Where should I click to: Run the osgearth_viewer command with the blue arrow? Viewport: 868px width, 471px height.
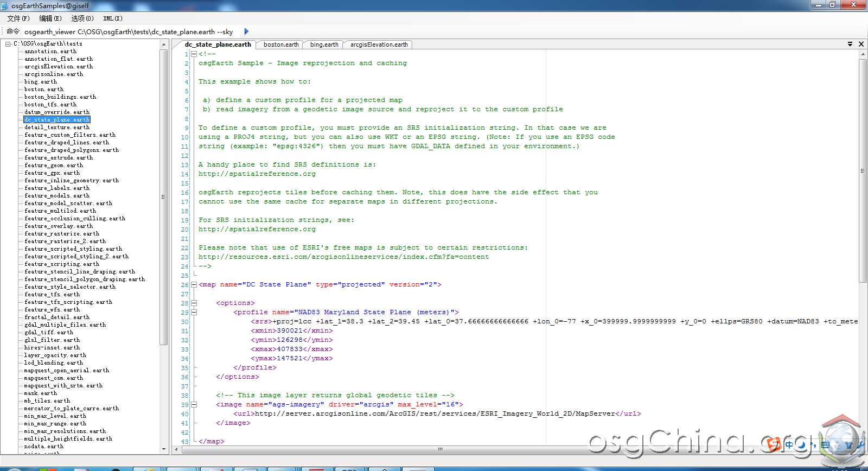point(246,31)
